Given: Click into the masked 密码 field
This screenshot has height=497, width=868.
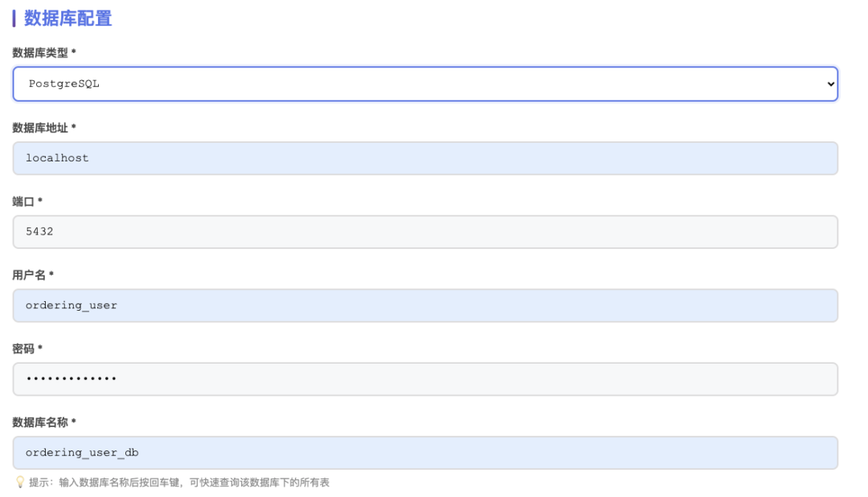Looking at the screenshot, I should [x=425, y=379].
